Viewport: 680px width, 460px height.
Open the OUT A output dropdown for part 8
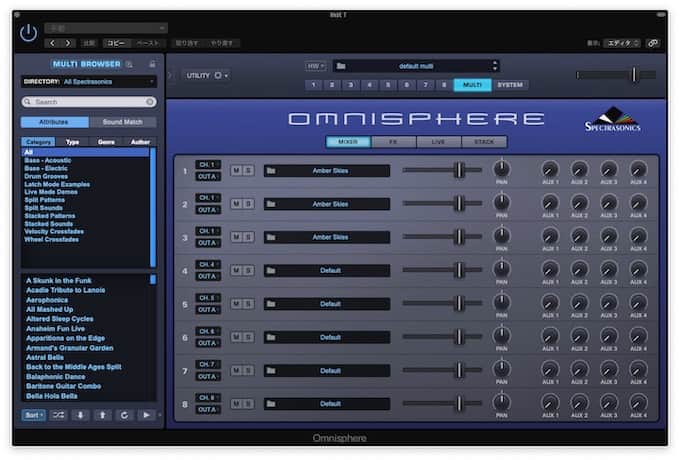(x=208, y=410)
